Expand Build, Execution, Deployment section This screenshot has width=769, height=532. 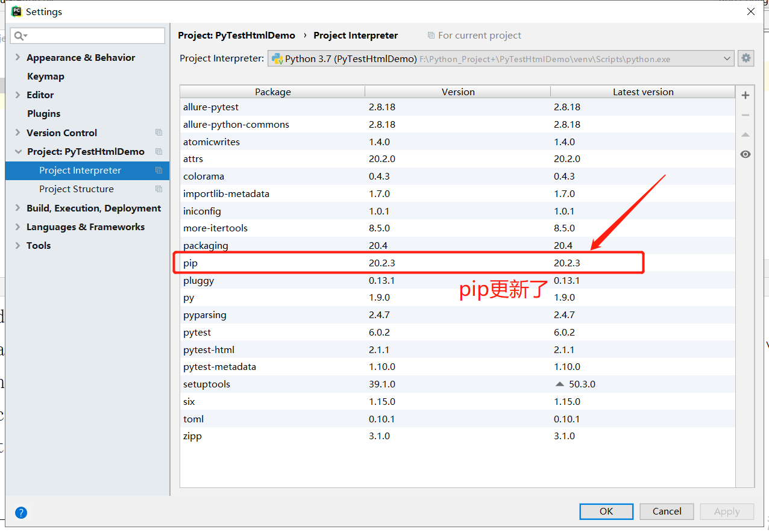(x=17, y=208)
